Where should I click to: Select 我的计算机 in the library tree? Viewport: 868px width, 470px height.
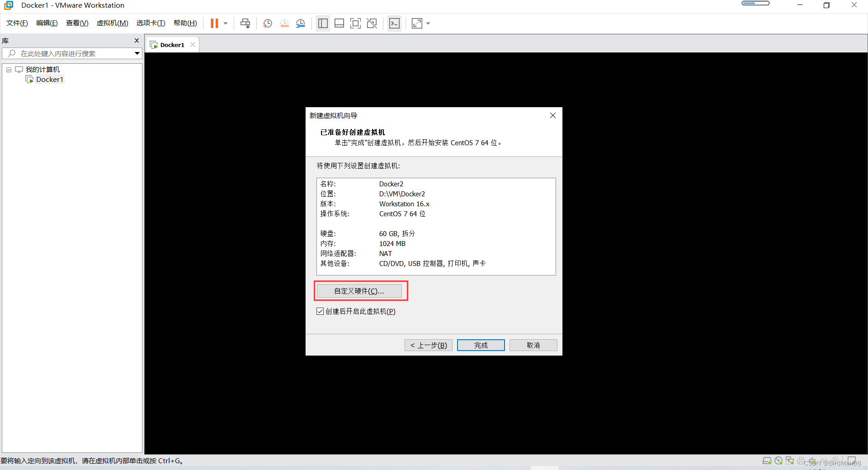click(x=42, y=70)
